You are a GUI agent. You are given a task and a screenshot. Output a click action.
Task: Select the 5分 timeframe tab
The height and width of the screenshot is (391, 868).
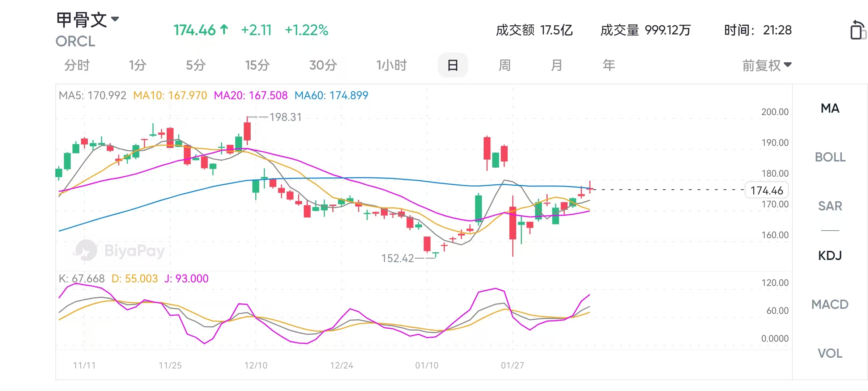[x=196, y=66]
